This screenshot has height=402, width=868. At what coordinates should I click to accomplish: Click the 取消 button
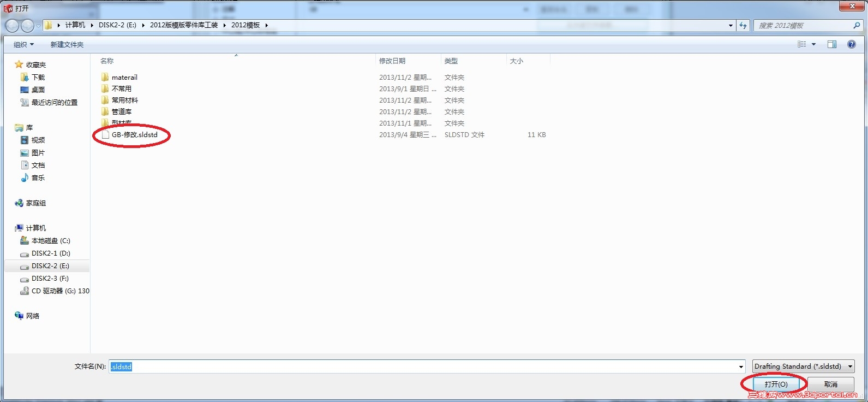click(x=831, y=384)
